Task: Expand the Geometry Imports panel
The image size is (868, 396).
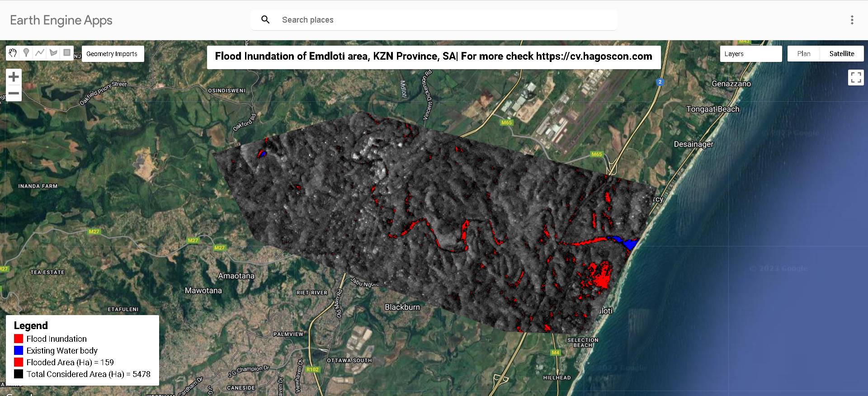Action: [112, 54]
